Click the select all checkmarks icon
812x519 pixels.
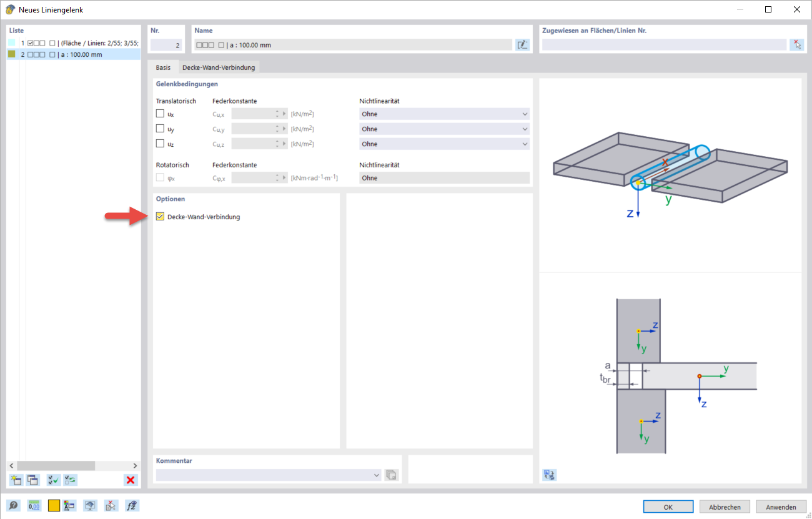(54, 480)
